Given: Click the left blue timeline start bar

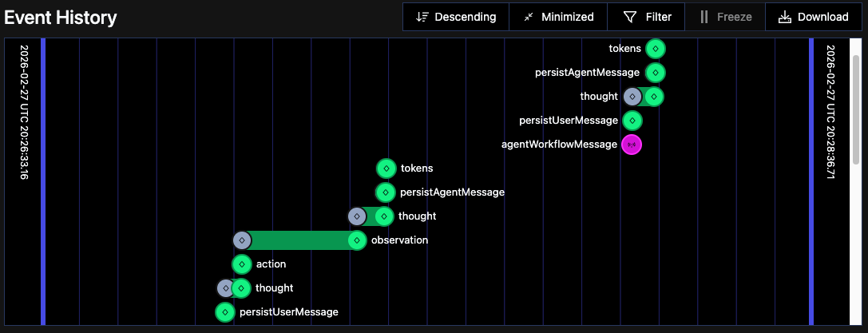Looking at the screenshot, I should click(43, 181).
